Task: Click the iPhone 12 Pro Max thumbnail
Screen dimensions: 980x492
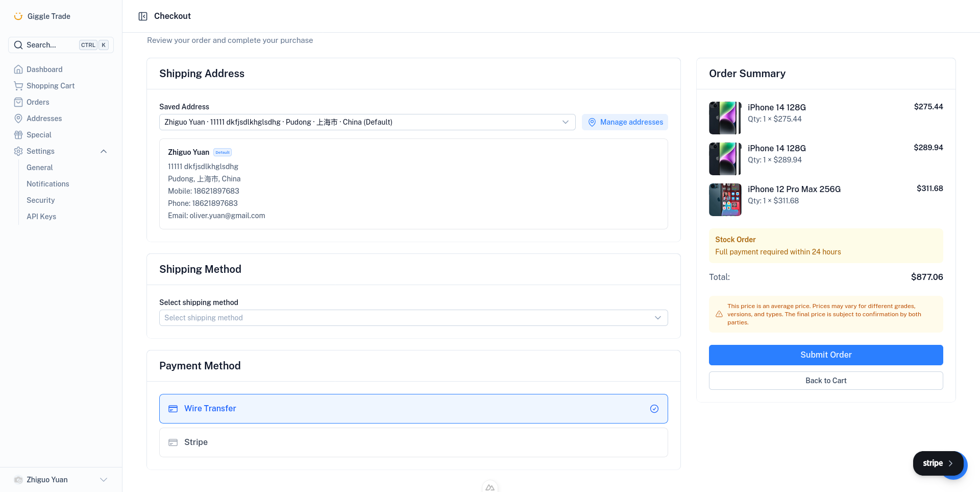Action: pos(725,199)
